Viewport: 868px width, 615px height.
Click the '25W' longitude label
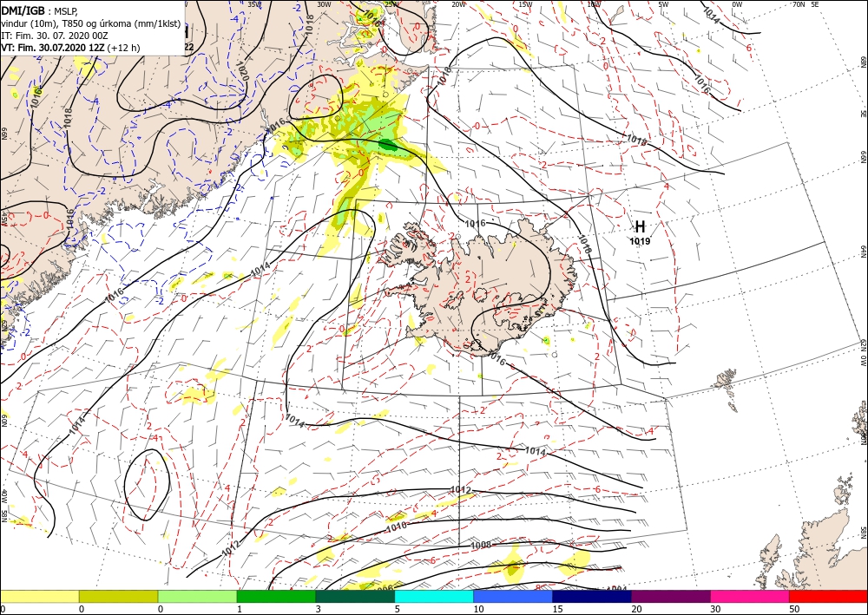[391, 4]
